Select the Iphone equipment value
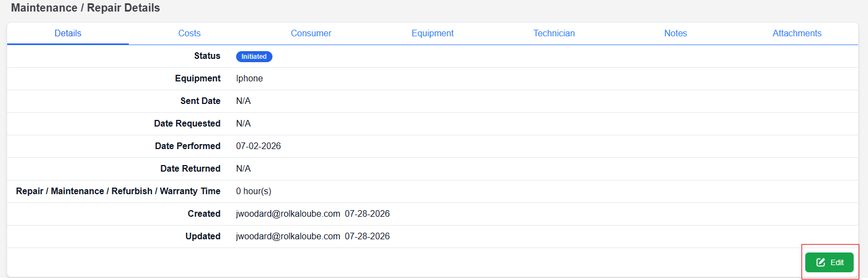Viewport: 868px width, 280px height. [x=249, y=78]
